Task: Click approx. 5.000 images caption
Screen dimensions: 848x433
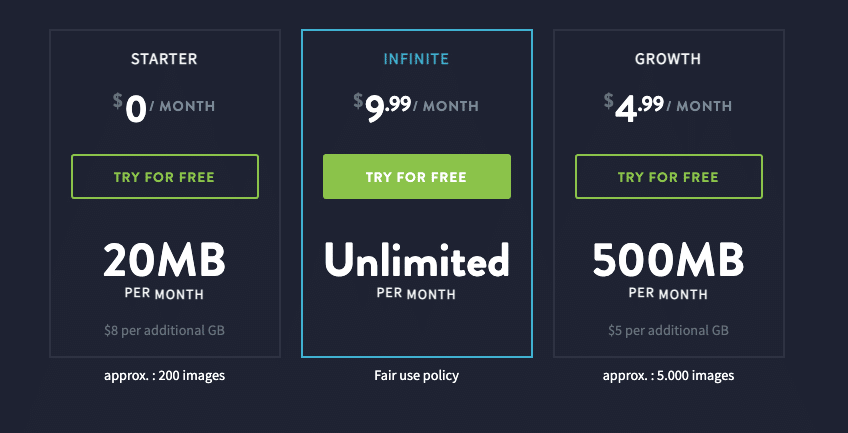Action: 668,375
